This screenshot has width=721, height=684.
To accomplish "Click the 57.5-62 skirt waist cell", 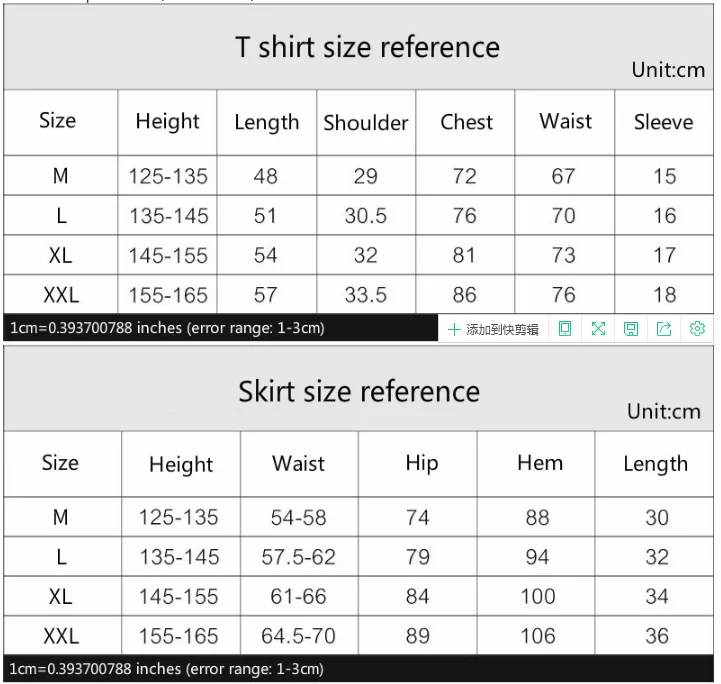I will coord(298,557).
